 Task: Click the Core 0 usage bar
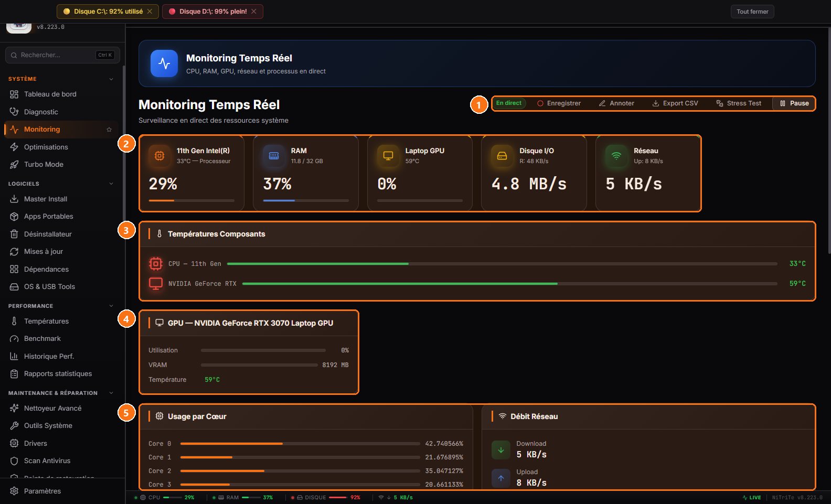pos(300,444)
